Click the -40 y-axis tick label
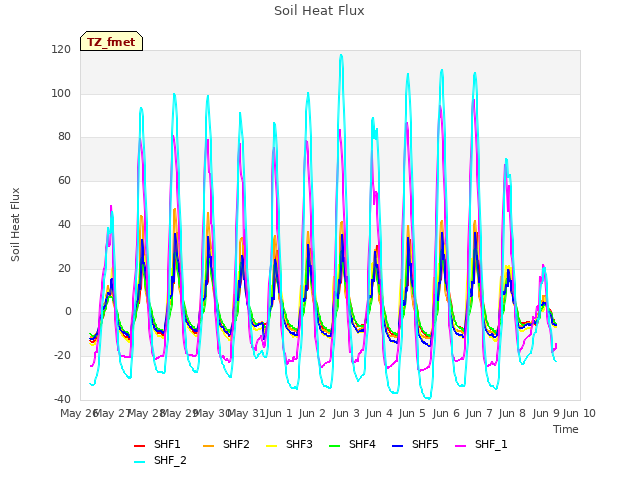 click(62, 399)
